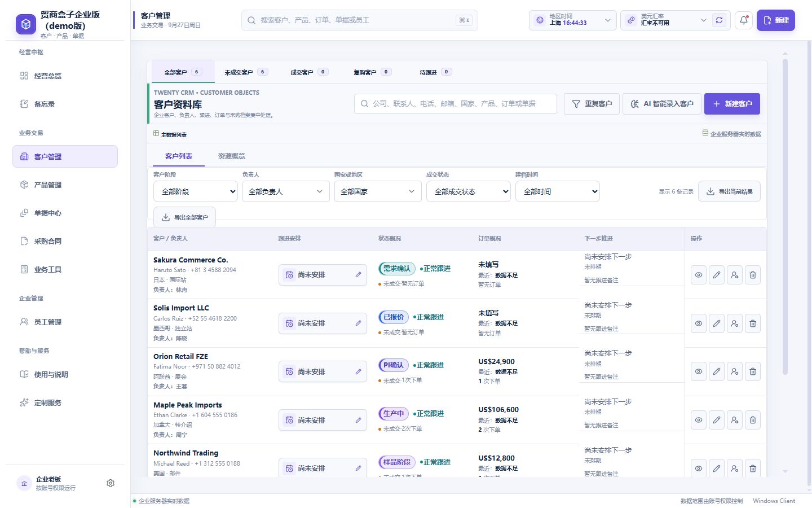Image resolution: width=812 pixels, height=508 pixels.
Task: Click 导出全部客户 button
Action: click(x=184, y=217)
